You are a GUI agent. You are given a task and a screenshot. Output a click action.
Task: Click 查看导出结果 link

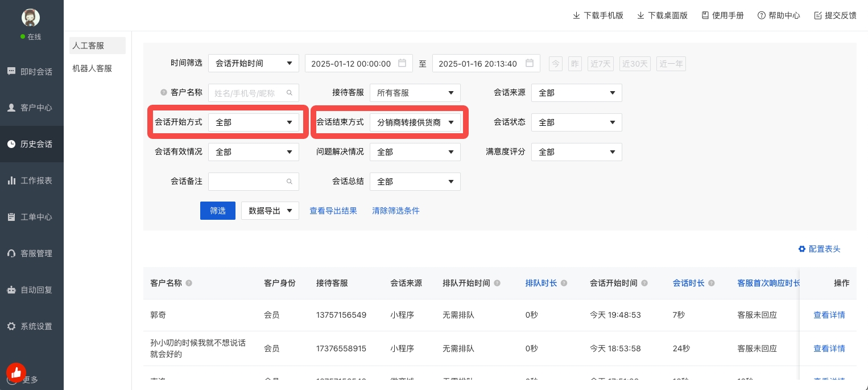(333, 211)
